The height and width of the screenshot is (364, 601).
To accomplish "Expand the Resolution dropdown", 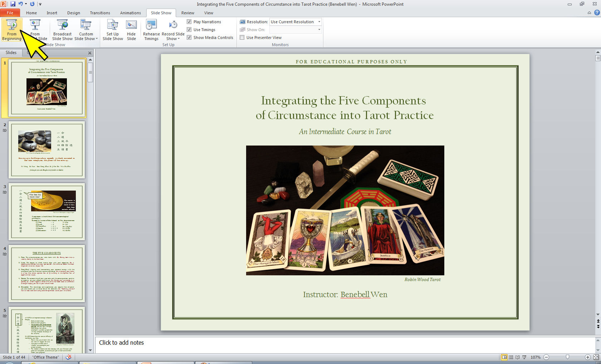I will (x=319, y=22).
